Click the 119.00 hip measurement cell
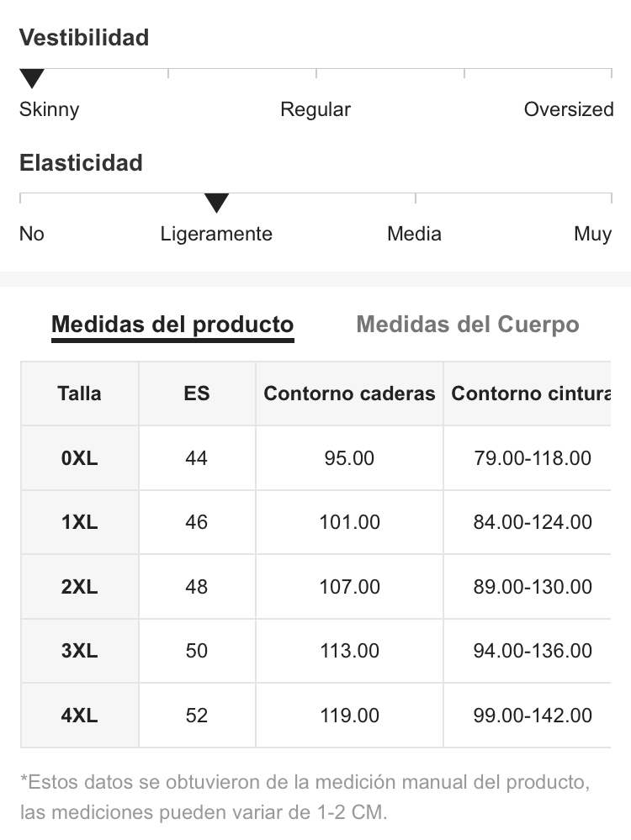 [x=349, y=716]
